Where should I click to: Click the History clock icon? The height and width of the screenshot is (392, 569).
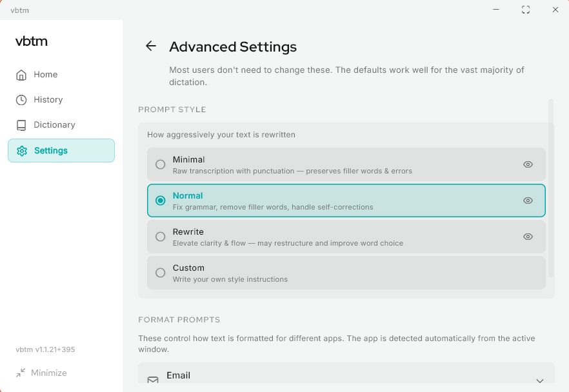coord(21,100)
